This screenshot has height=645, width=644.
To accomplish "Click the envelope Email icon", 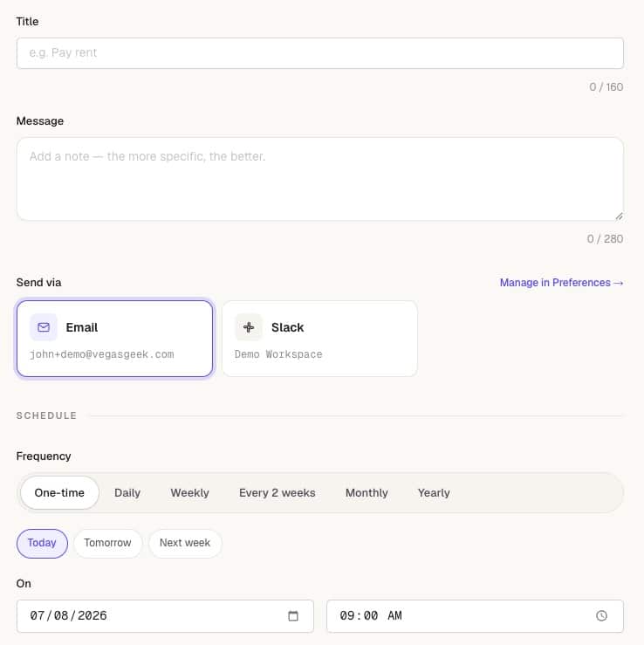I will 44,327.
